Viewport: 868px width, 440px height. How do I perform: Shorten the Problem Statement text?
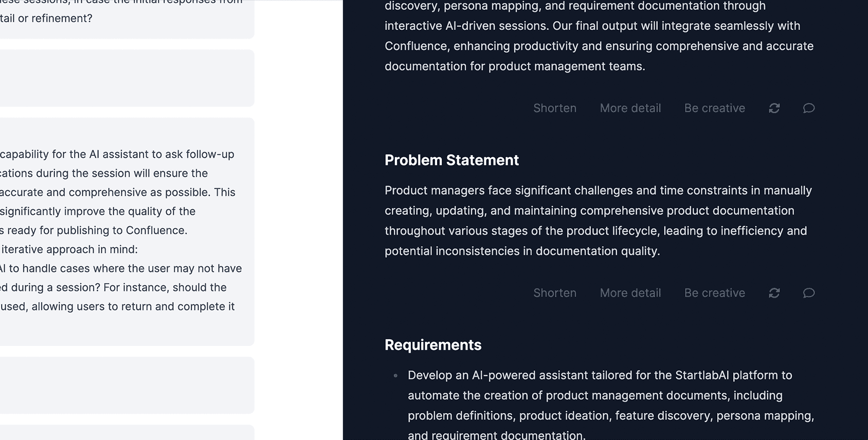point(555,293)
